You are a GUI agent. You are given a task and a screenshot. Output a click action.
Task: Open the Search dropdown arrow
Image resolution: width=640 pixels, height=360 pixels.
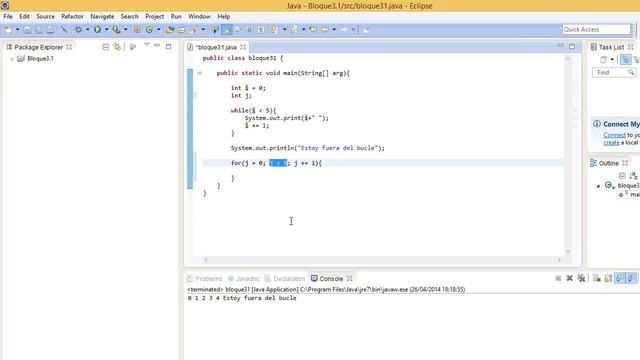[x=203, y=29]
